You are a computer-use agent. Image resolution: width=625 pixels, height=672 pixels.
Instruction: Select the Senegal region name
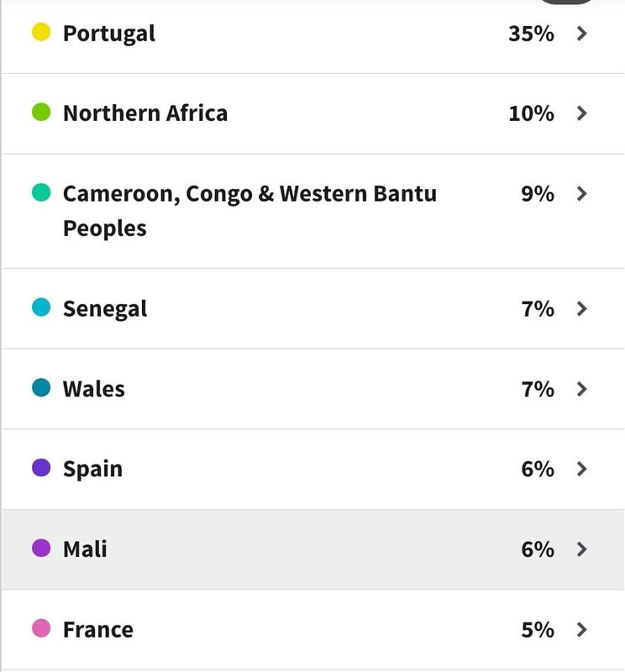[x=105, y=309]
